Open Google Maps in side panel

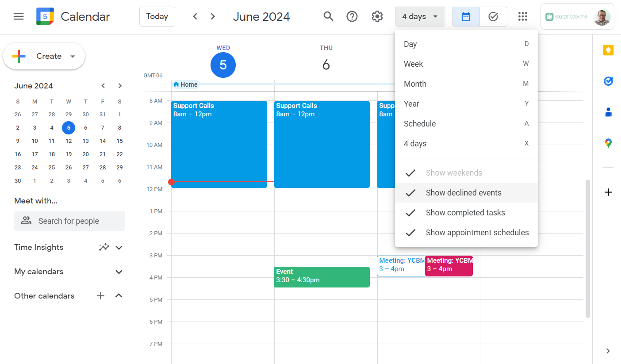coord(608,143)
